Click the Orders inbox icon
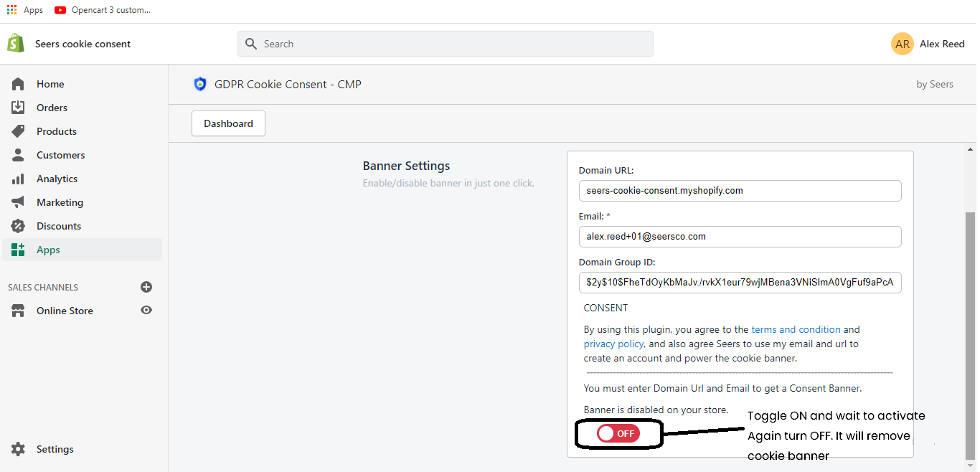This screenshot has height=472, width=980. 18,108
